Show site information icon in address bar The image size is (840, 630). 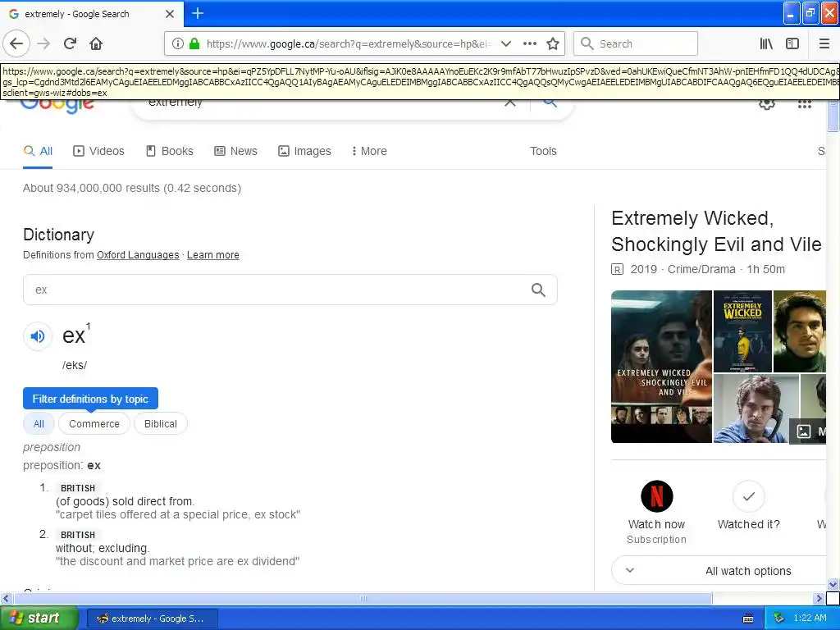coord(177,44)
